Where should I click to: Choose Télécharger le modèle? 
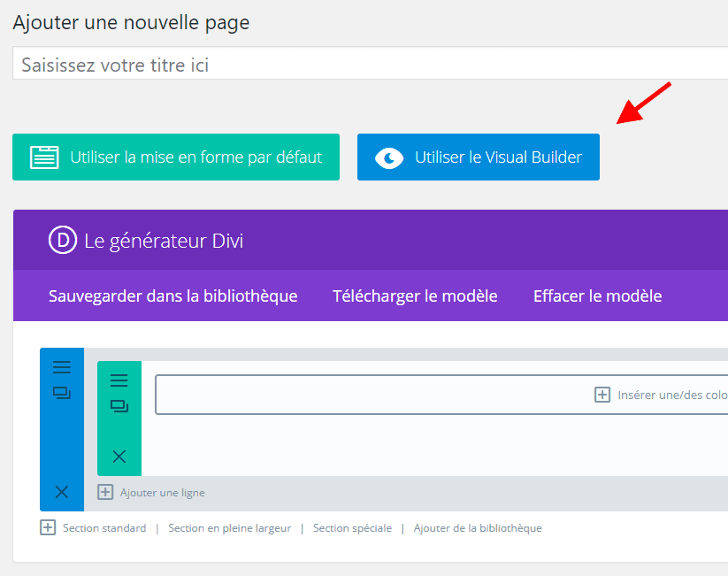click(415, 296)
